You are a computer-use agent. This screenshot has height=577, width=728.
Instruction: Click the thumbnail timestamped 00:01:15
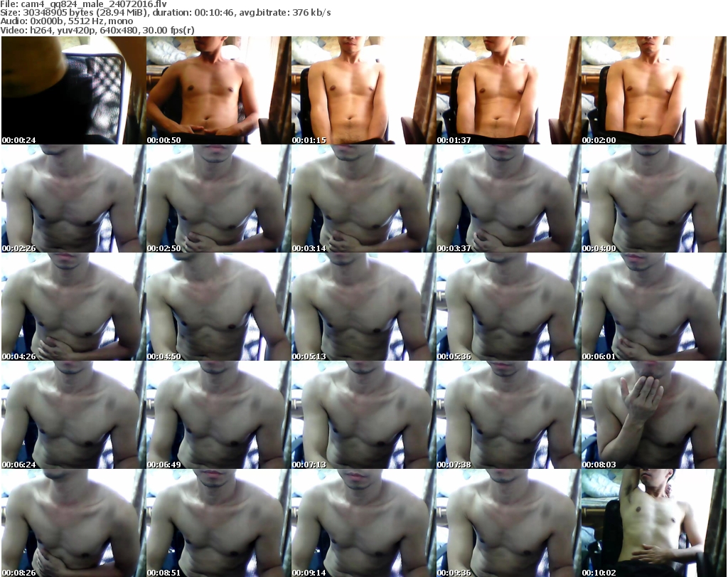coord(363,90)
